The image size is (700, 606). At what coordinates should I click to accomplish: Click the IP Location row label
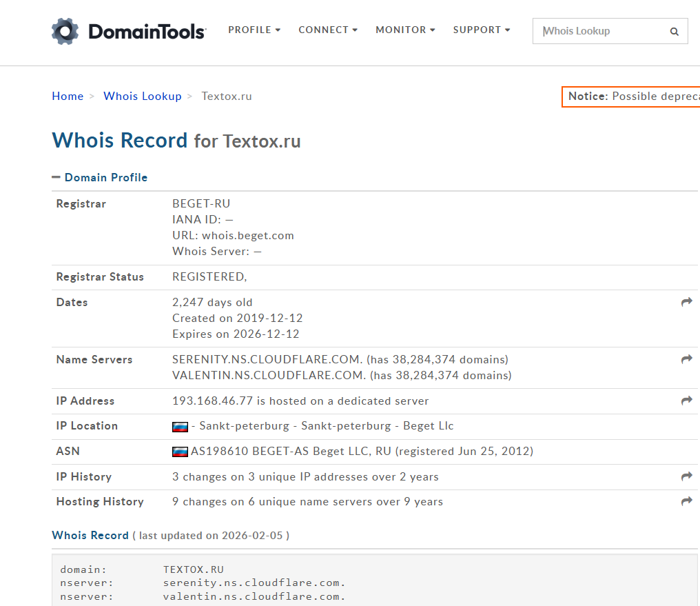point(87,426)
